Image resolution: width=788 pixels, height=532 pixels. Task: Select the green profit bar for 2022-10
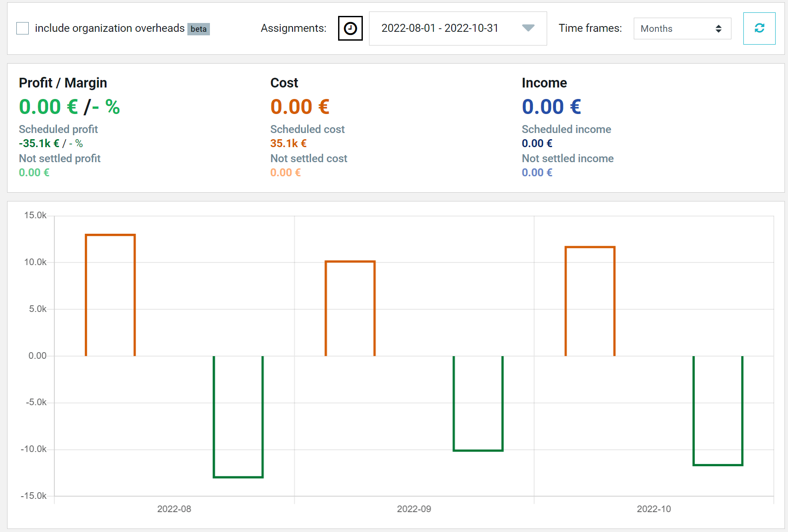[x=718, y=410]
